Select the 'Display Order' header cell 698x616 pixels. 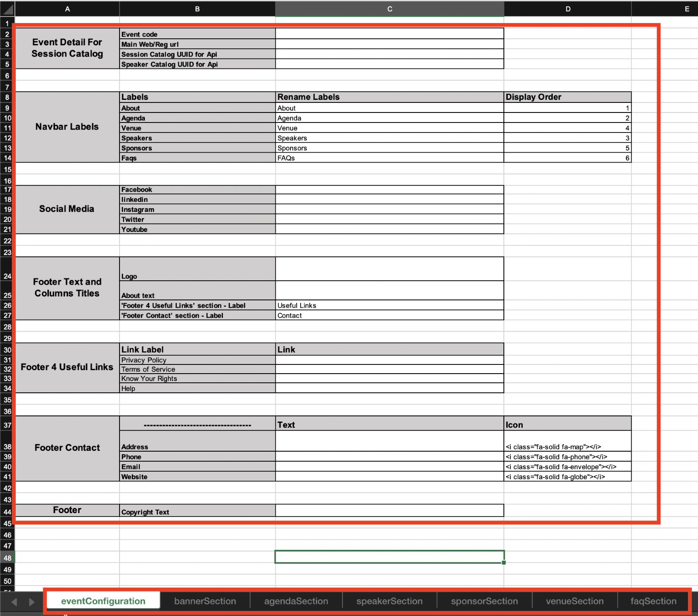pyautogui.click(x=568, y=97)
